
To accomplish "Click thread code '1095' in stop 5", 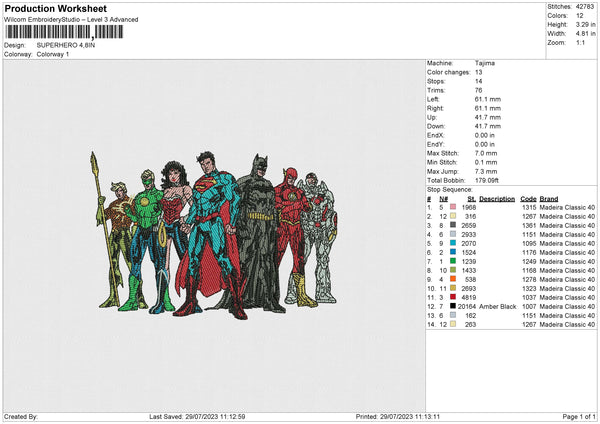I will click(x=529, y=243).
